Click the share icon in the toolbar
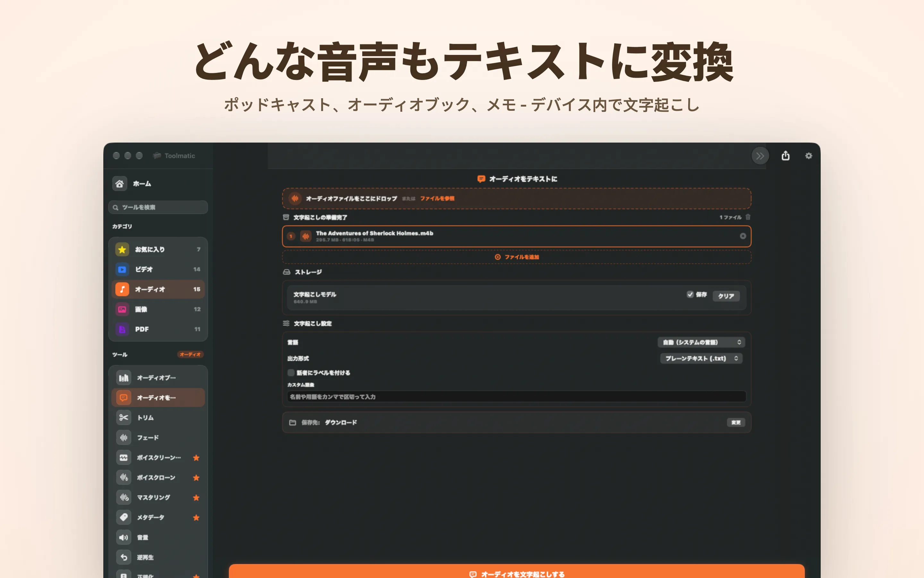Image resolution: width=924 pixels, height=578 pixels. click(785, 156)
